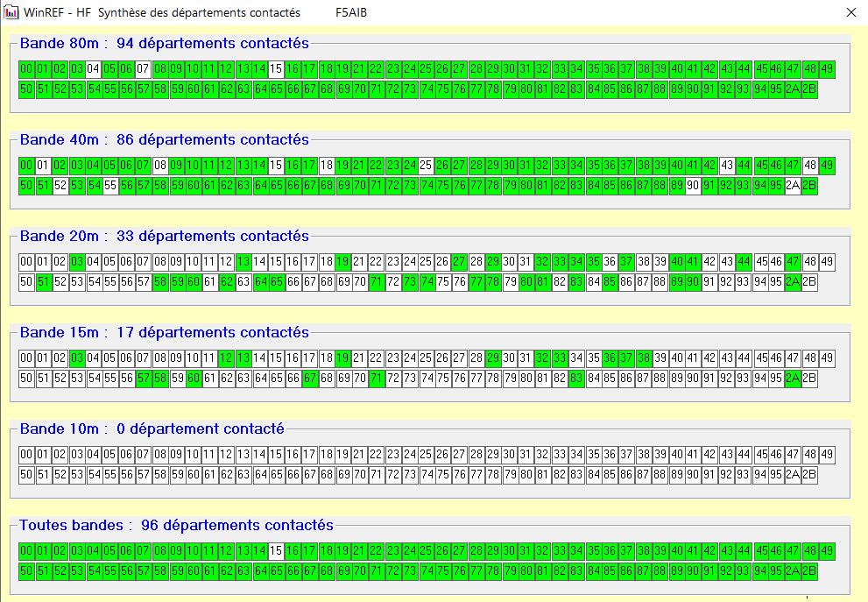The image size is (868, 602).
Task: Click white cell 04 in Bande 80m
Action: point(94,69)
